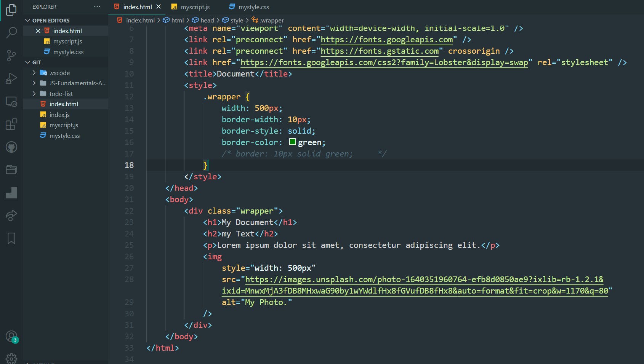Viewport: 644px width, 364px height.
Task: Close the index.html editor tab
Action: coord(159,7)
